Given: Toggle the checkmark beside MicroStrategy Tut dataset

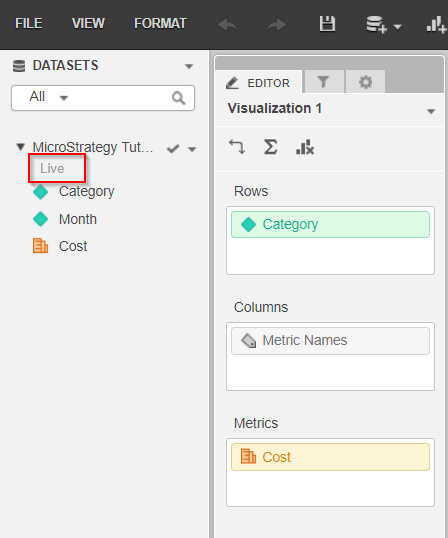Looking at the screenshot, I should [173, 149].
